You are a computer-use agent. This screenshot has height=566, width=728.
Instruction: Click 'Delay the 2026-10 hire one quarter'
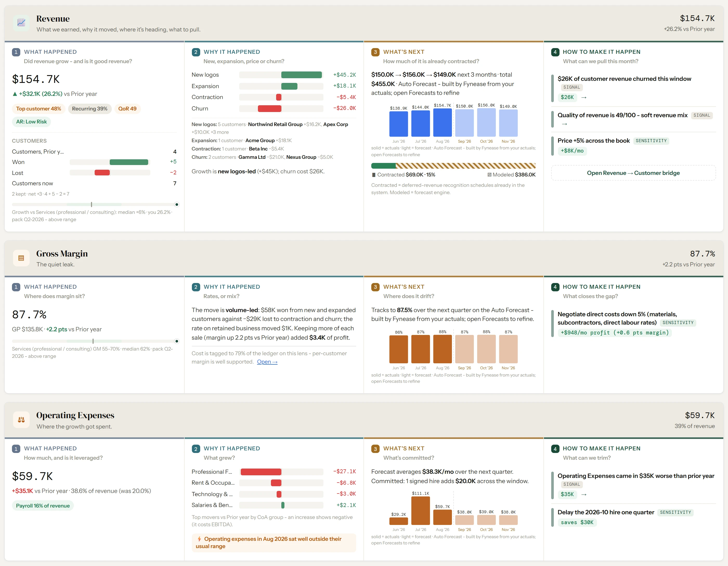coord(606,512)
